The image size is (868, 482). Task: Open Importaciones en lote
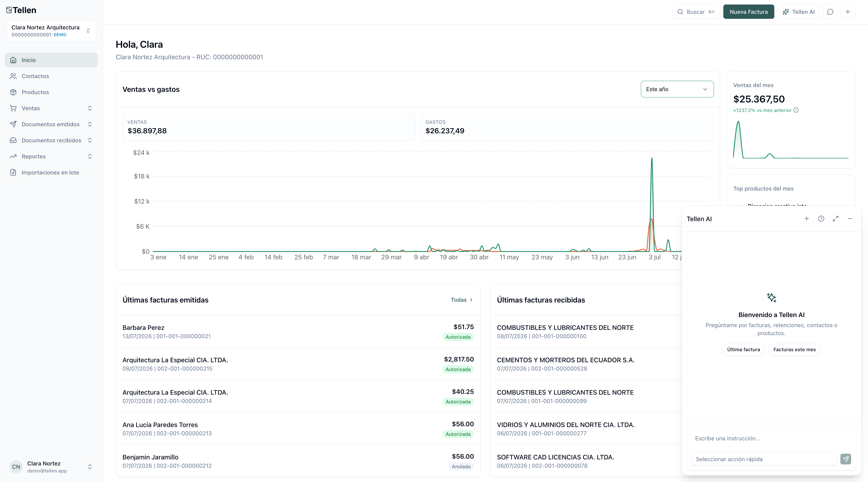coord(51,172)
